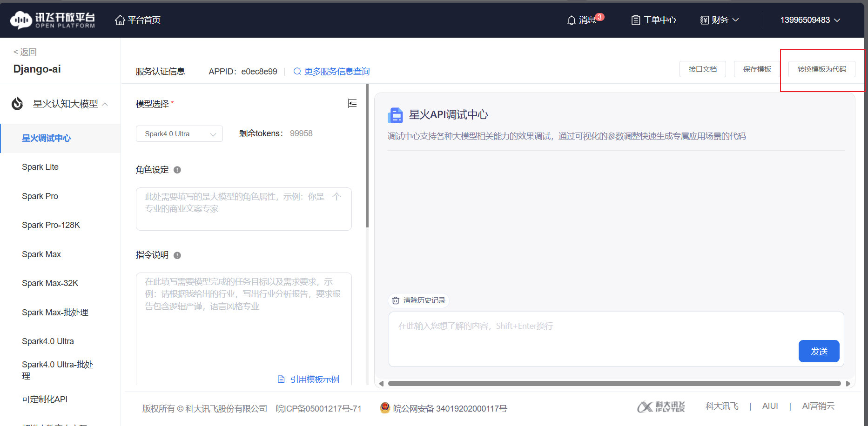
Task: Open 可定制化API in sidebar
Action: 45,399
